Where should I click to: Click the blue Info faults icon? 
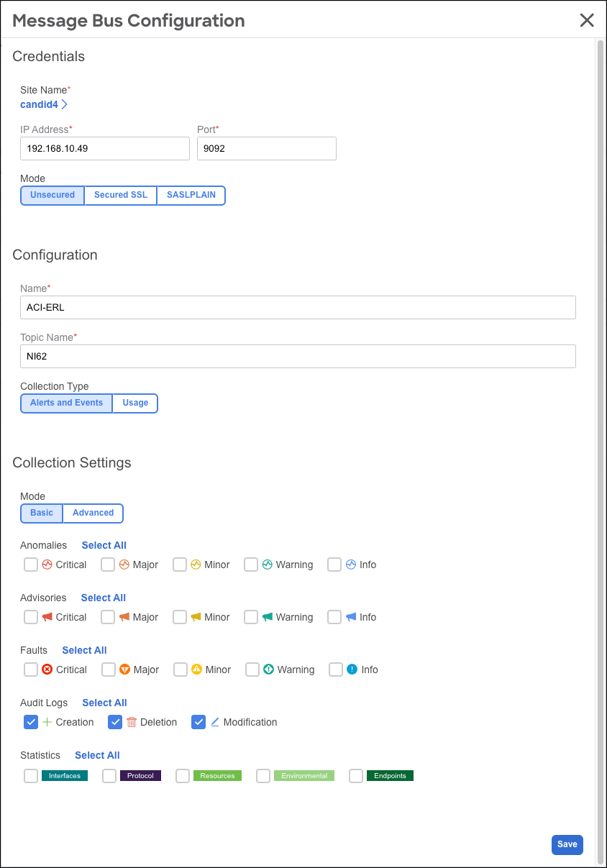[x=352, y=670]
